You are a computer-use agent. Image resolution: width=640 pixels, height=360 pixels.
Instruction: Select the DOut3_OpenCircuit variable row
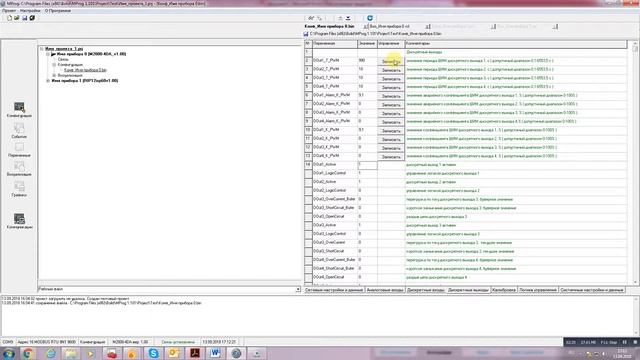pyautogui.click(x=465, y=217)
